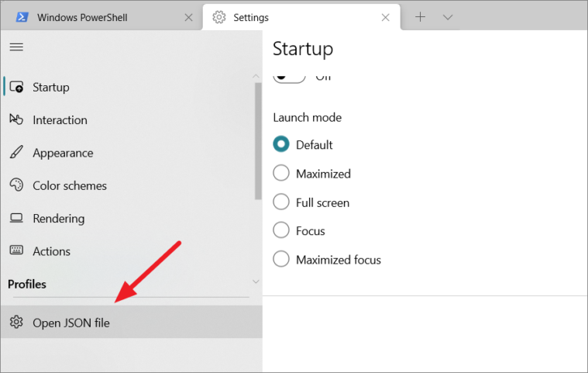Click the sidebar vertical scrollbar
The height and width of the screenshot is (373, 588).
click(258, 141)
